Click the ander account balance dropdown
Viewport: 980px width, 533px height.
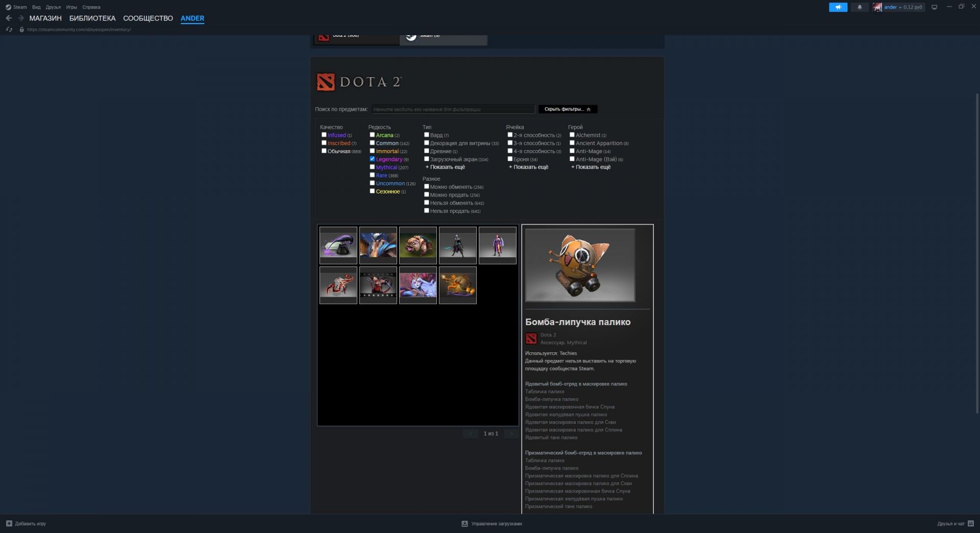coord(903,7)
